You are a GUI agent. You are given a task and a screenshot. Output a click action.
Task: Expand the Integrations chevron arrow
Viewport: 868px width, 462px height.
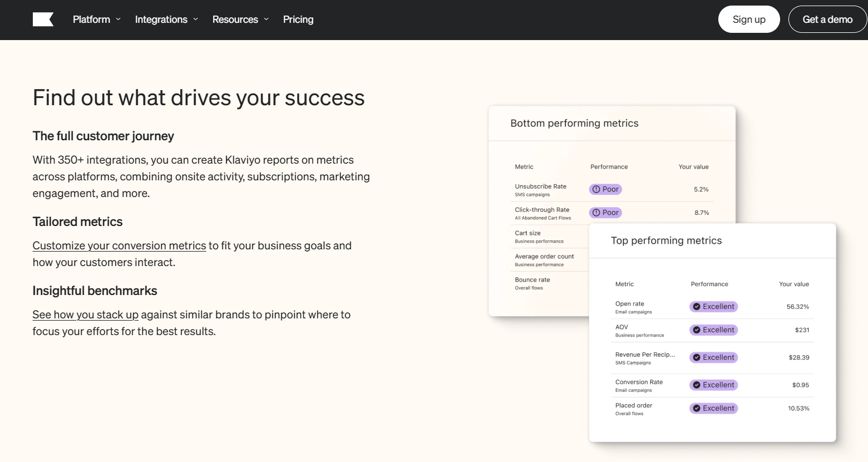click(x=195, y=19)
